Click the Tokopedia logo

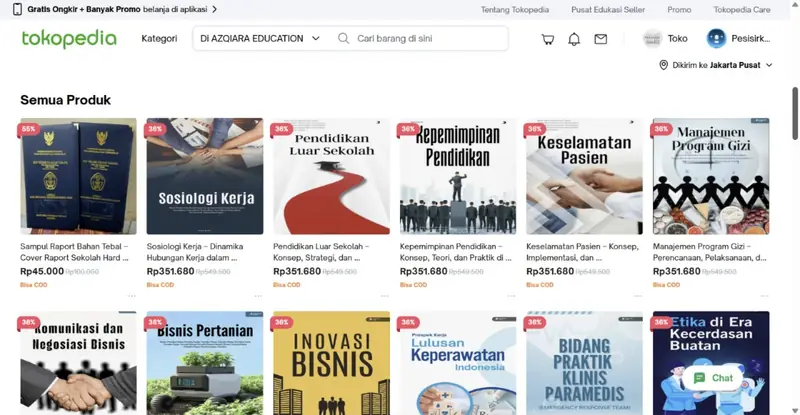[69, 39]
